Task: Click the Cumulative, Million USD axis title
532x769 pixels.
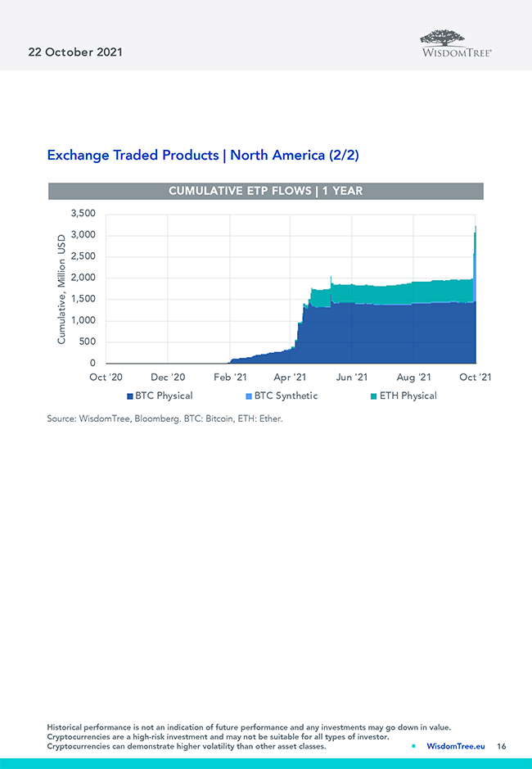Action: coord(61,288)
